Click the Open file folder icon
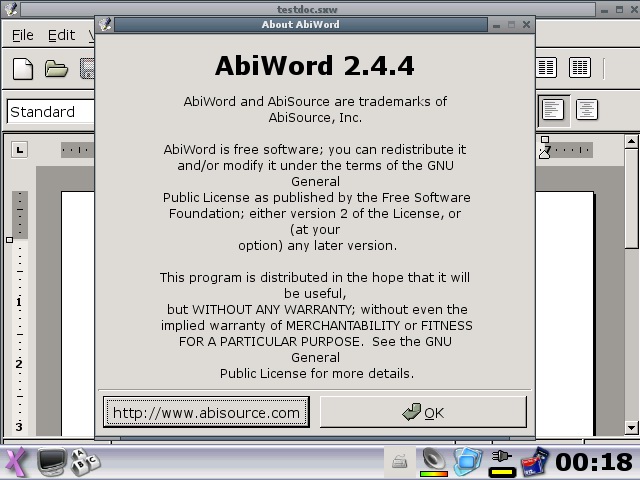The height and width of the screenshot is (480, 640). pos(56,69)
